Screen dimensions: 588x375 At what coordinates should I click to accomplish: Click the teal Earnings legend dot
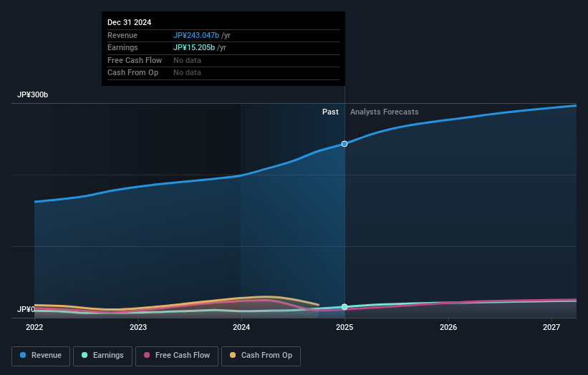coord(85,355)
